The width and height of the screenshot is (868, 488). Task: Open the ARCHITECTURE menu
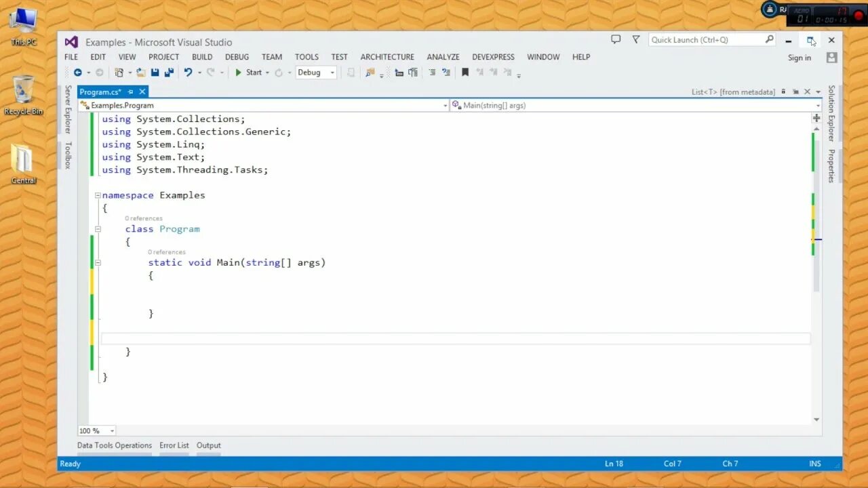coord(387,57)
